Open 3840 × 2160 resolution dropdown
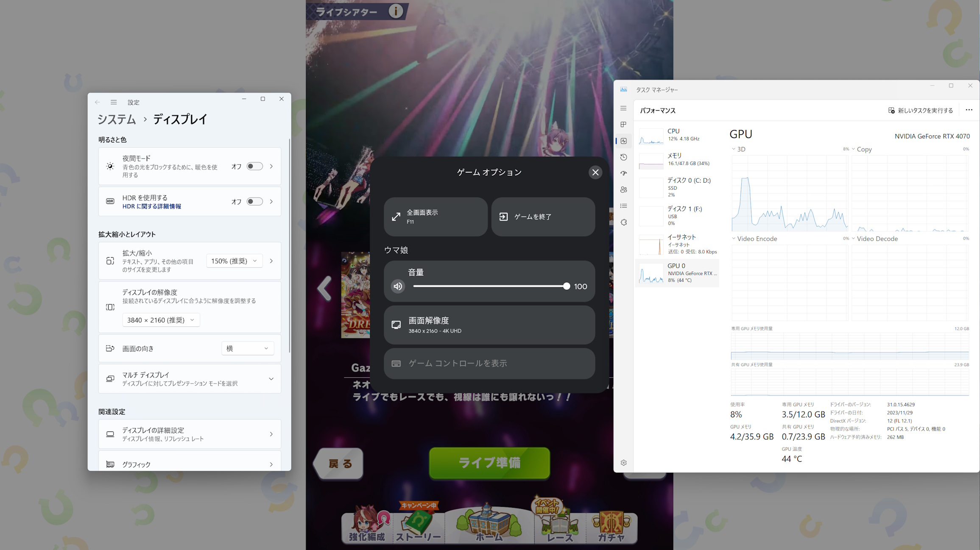The image size is (980, 550). tap(161, 320)
